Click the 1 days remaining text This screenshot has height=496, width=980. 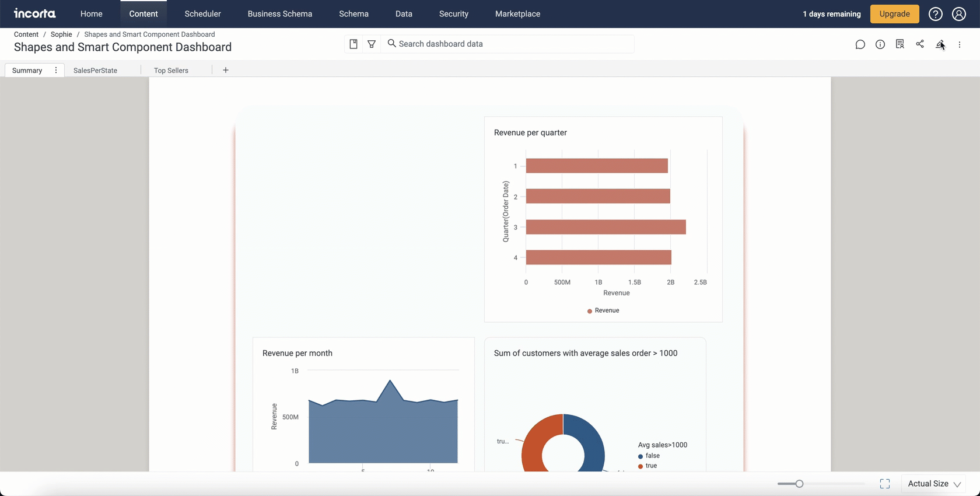[831, 14]
